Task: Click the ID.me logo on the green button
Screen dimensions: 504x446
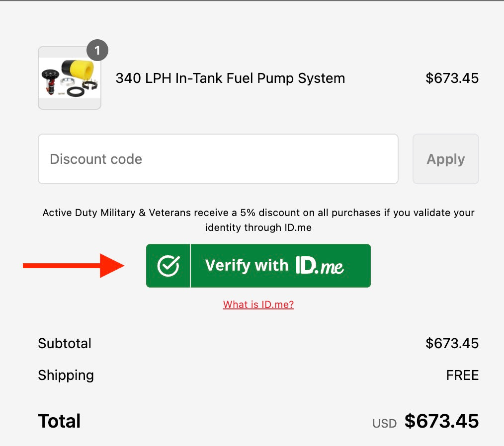Action: (320, 266)
